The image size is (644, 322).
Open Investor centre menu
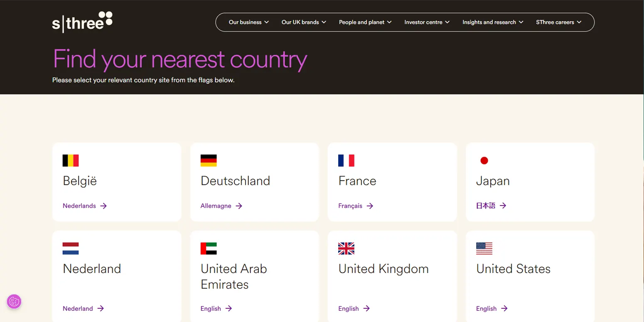tap(427, 22)
